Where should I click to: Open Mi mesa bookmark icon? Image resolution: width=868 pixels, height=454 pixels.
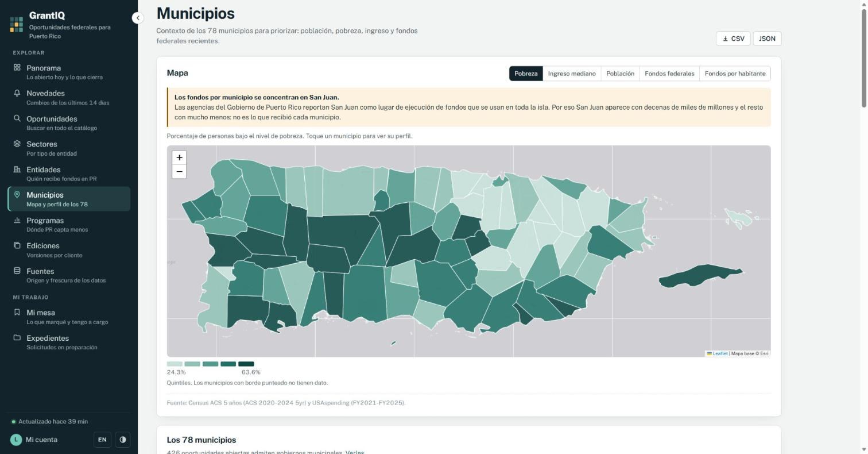point(17,312)
